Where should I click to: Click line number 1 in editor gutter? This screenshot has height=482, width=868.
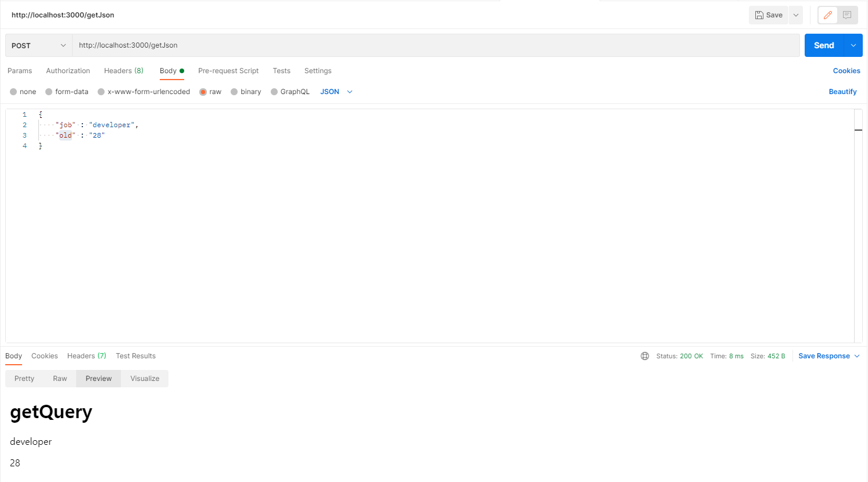pos(24,114)
